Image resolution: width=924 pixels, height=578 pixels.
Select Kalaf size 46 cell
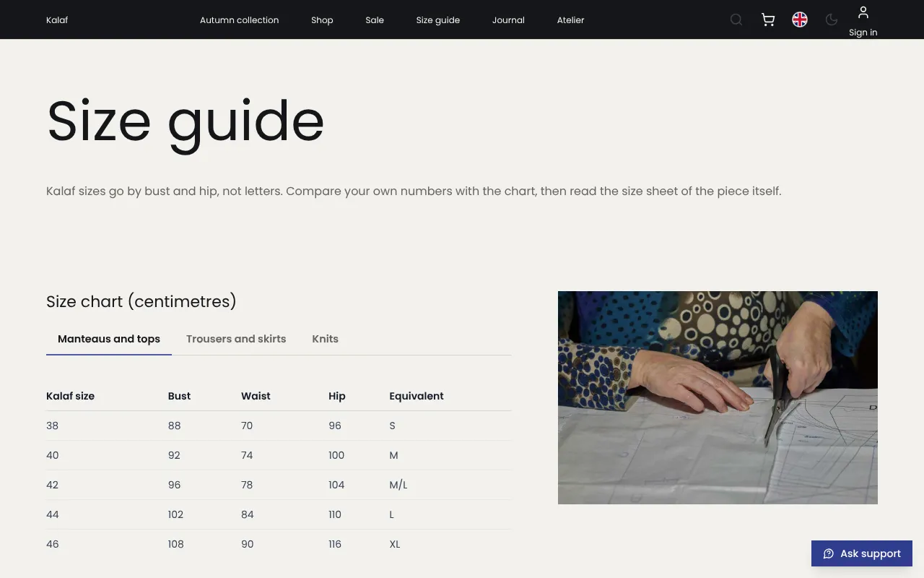pyautogui.click(x=52, y=544)
